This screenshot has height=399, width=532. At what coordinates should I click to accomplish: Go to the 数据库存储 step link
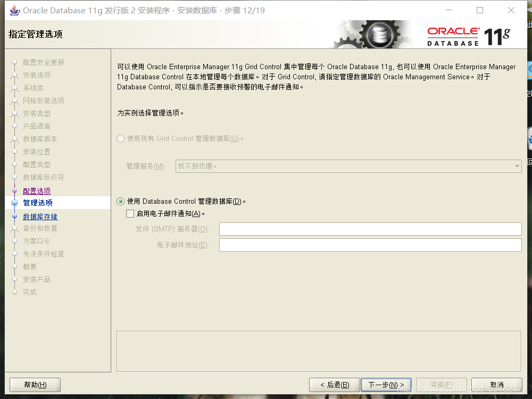(x=40, y=217)
